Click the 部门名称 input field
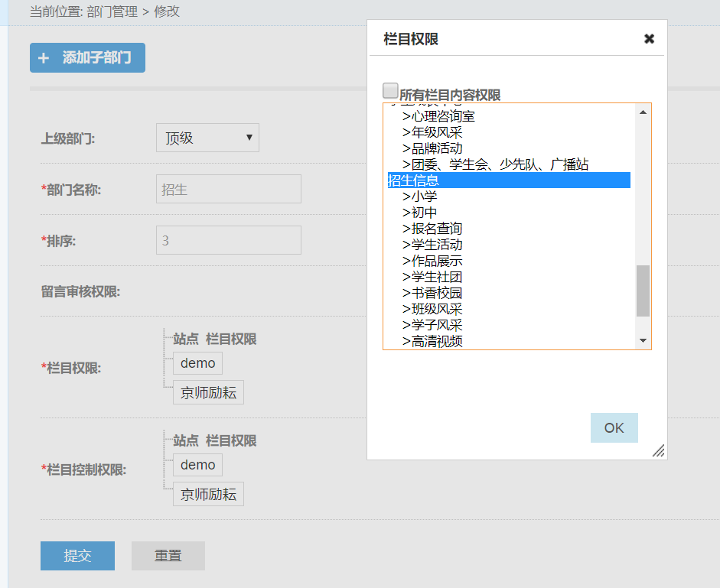The width and height of the screenshot is (720, 588). coord(228,189)
